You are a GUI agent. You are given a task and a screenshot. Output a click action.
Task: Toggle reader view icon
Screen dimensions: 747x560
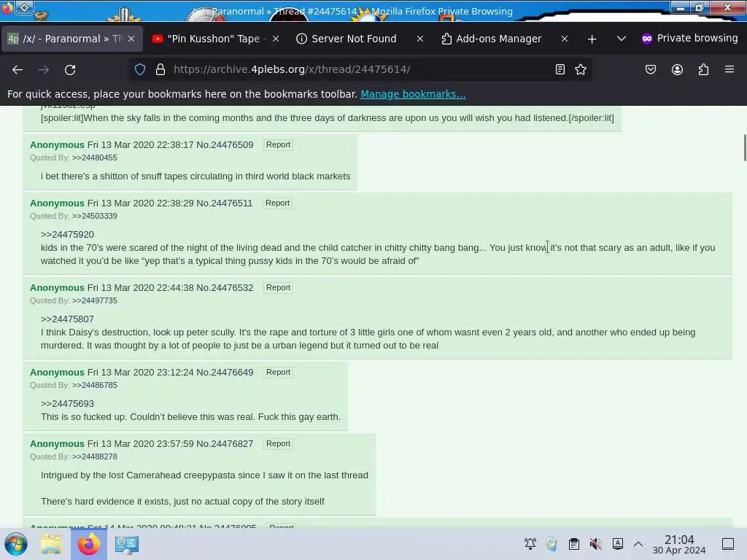[x=560, y=69]
